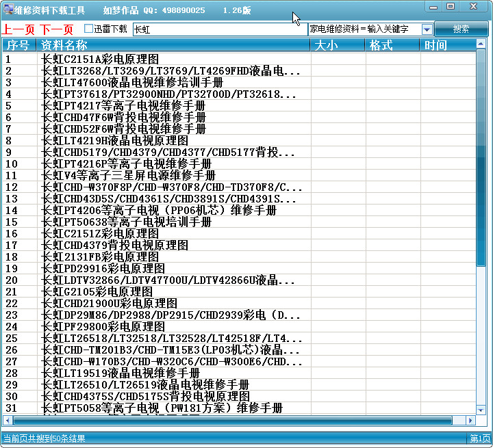Click the 第1页 page indicator
Viewport: 493px width, 448px height.
(480, 438)
